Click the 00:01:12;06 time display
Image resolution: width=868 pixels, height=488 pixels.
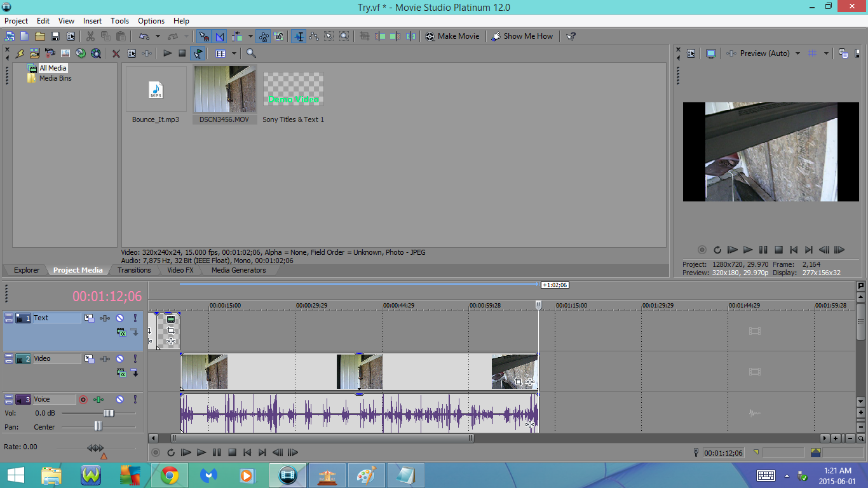[x=107, y=296]
